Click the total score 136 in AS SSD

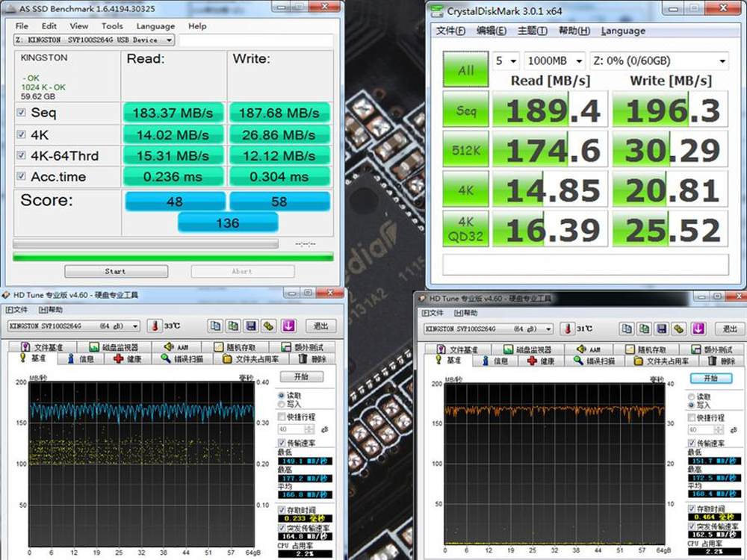pos(228,223)
